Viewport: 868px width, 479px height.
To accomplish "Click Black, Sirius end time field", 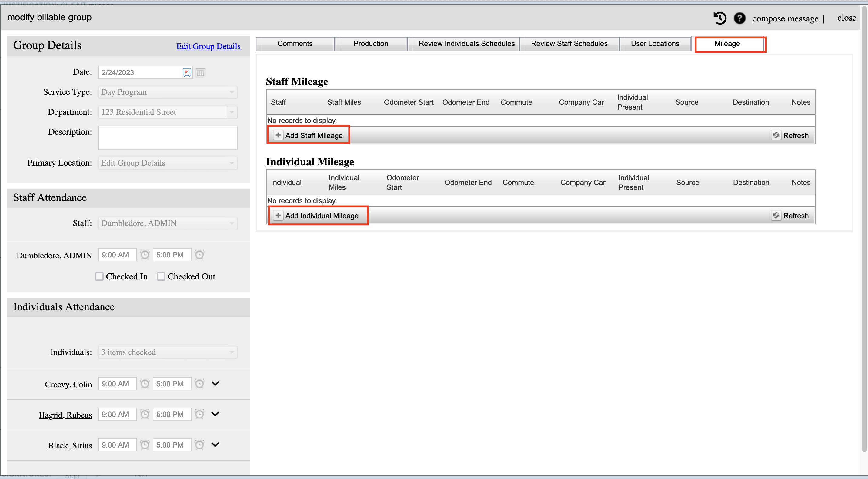I will click(172, 445).
